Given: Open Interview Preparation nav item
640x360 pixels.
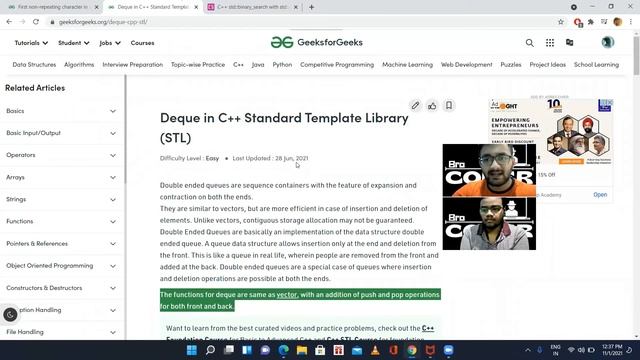Looking at the screenshot, I should pos(133,64).
